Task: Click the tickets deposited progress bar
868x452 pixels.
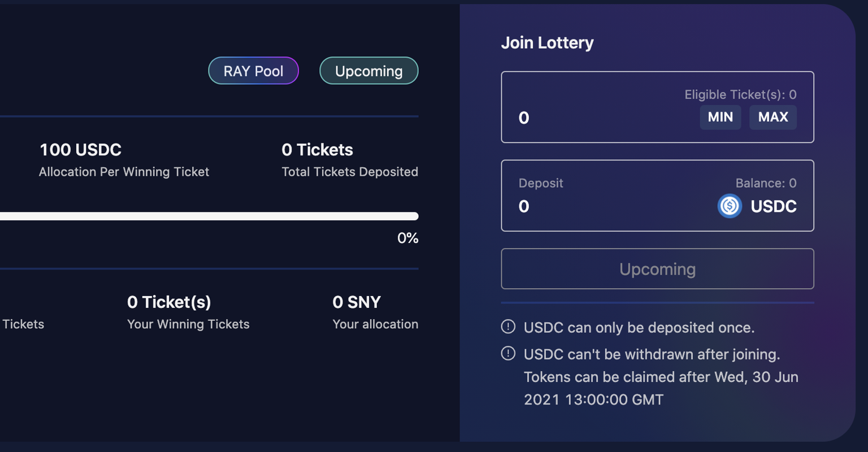Action: click(209, 216)
